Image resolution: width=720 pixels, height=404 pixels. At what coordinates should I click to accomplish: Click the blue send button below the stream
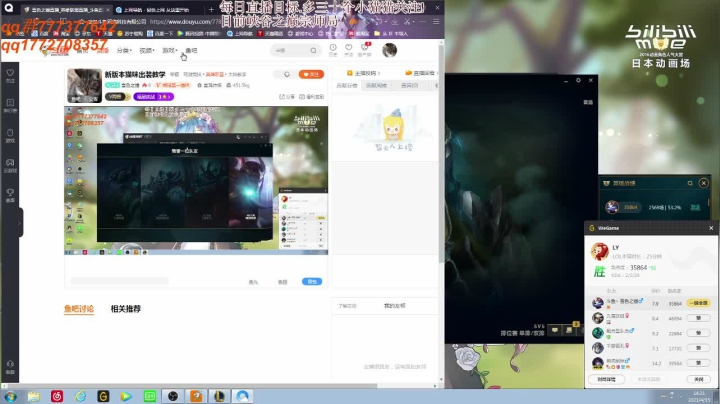click(312, 281)
